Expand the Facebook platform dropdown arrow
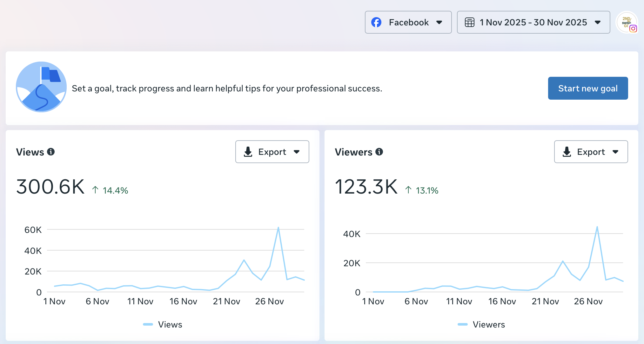 click(439, 22)
